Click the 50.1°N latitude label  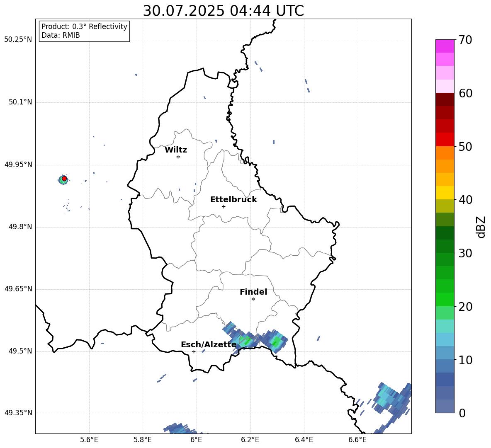(x=20, y=102)
